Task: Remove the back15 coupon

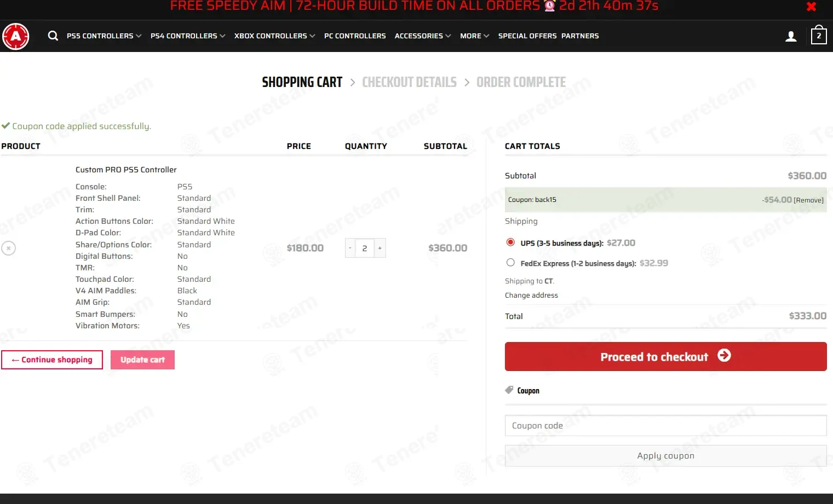Action: pyautogui.click(x=808, y=200)
